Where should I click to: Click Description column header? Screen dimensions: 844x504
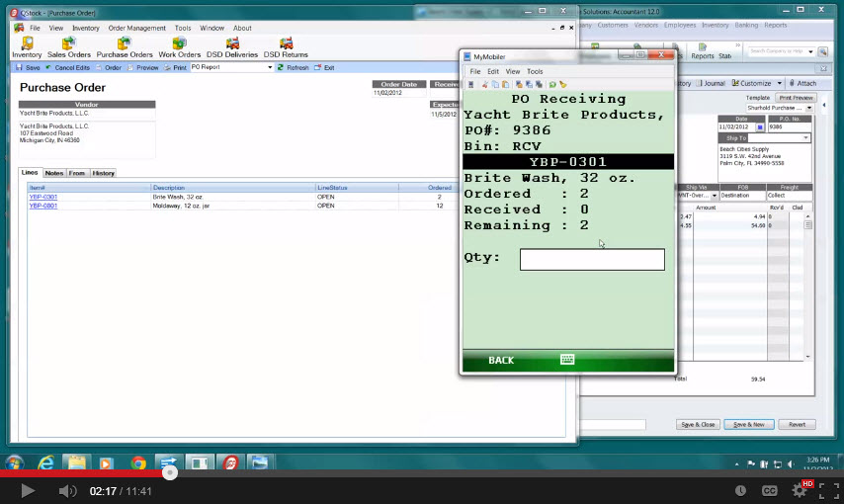click(x=232, y=188)
